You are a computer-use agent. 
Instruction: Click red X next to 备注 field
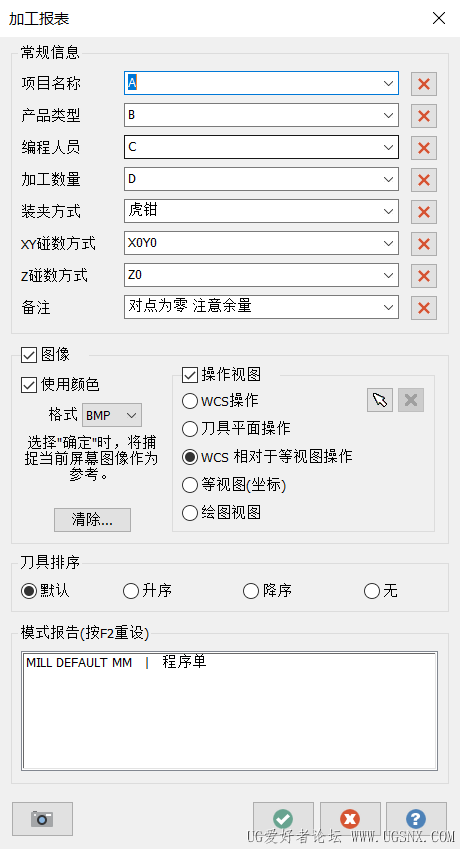coord(424,308)
